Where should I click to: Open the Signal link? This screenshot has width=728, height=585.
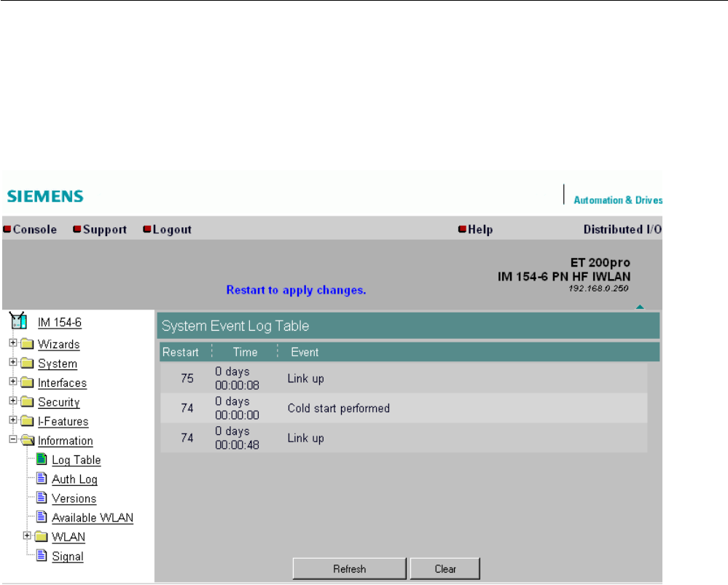pyautogui.click(x=67, y=556)
